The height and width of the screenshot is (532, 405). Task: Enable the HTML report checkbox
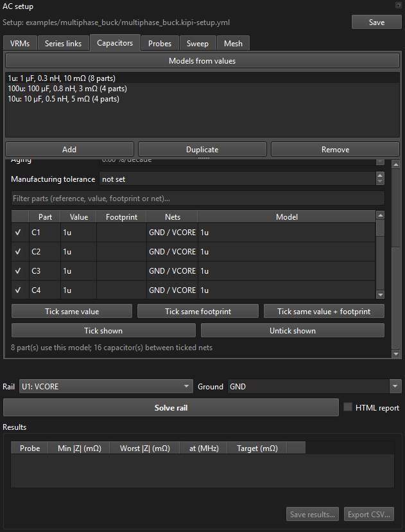coord(348,407)
